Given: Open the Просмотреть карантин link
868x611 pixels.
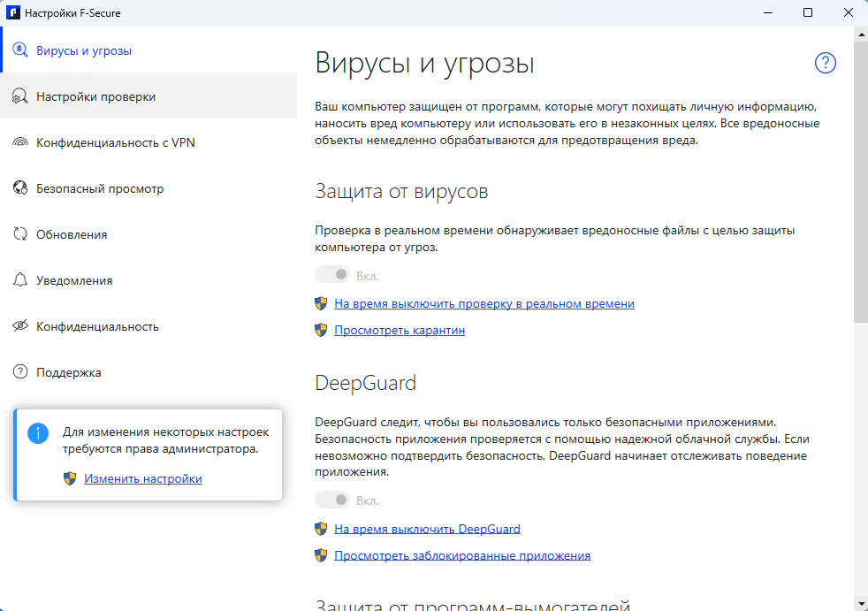Looking at the screenshot, I should click(400, 330).
